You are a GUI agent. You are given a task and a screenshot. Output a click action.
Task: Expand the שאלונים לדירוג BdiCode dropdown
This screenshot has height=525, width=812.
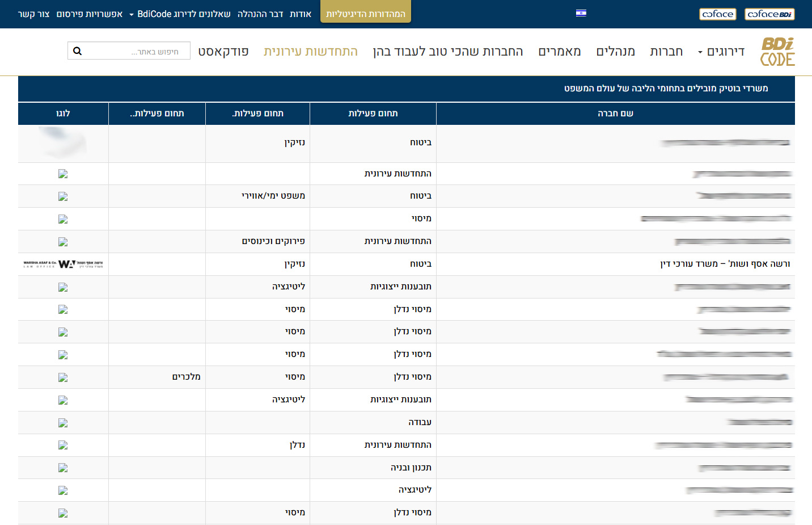click(180, 14)
